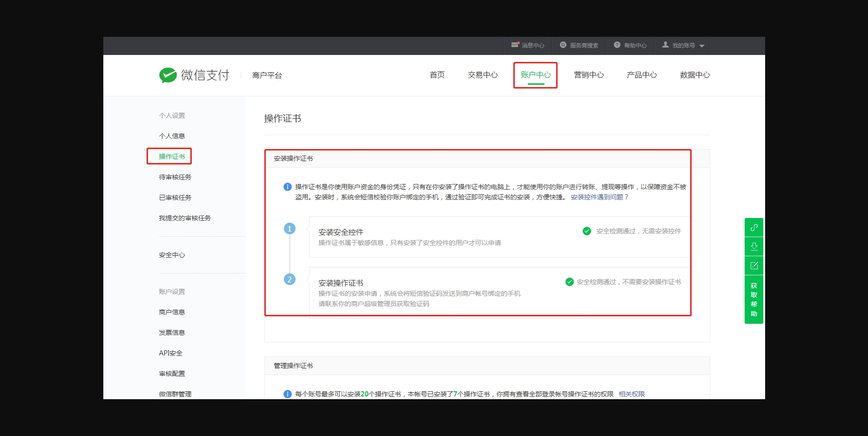Click the edit/feedback icon in floating sidebar
This screenshot has height=436, width=868.
pyautogui.click(x=754, y=266)
